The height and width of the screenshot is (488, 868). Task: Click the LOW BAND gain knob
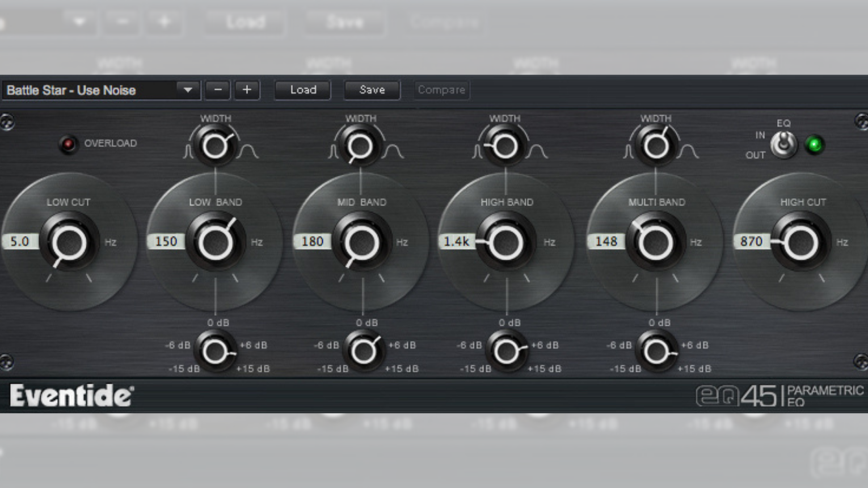216,351
